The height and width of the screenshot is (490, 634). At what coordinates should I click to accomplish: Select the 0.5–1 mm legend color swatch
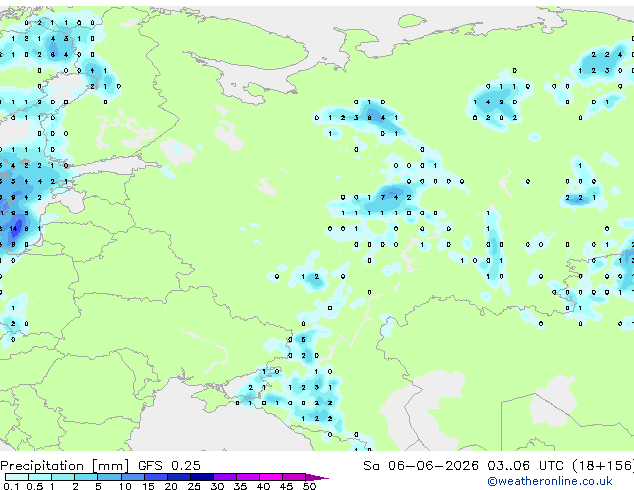coord(40,477)
